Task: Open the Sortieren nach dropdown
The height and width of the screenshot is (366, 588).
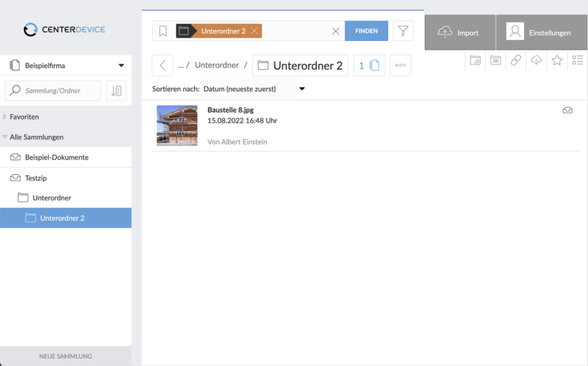Action: click(x=302, y=89)
